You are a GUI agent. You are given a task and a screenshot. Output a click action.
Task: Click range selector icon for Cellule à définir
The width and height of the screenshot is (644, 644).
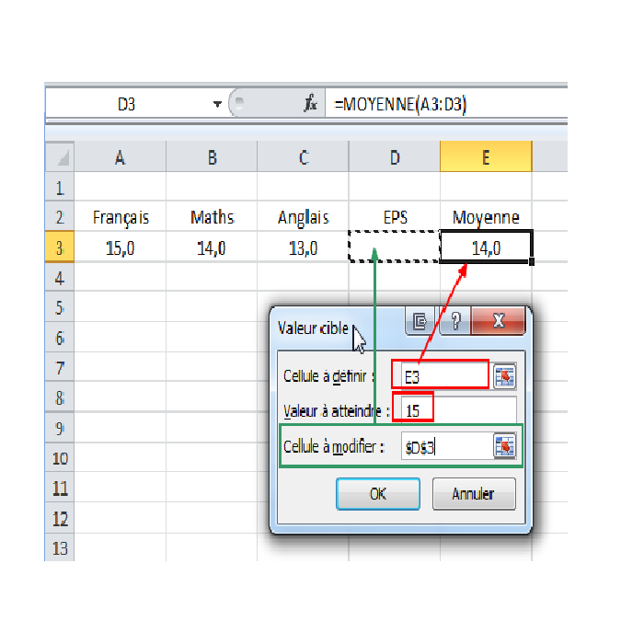(504, 375)
